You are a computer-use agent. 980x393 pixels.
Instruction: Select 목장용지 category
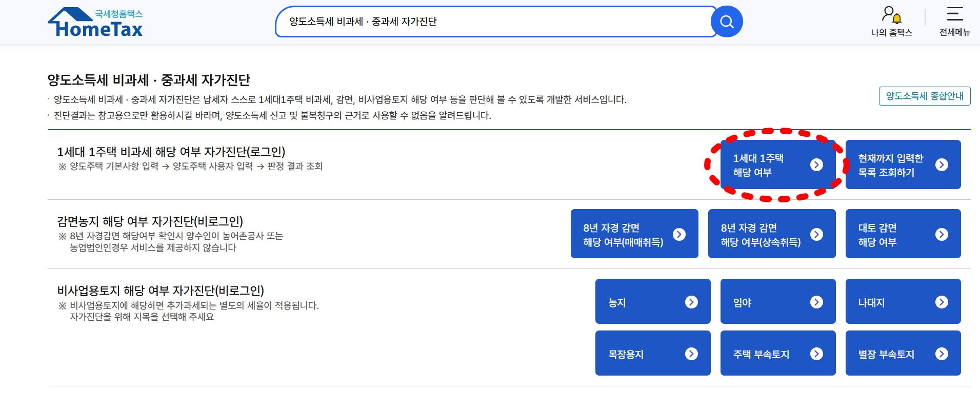point(652,354)
